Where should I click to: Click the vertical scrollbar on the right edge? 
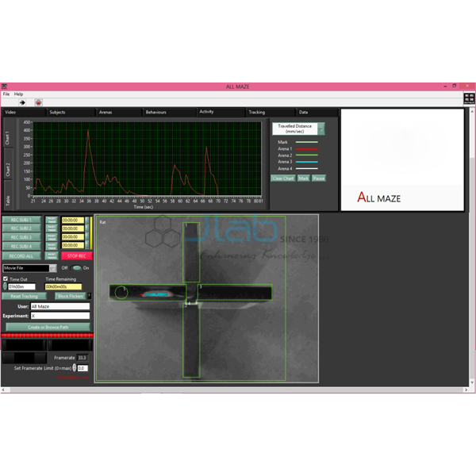(x=472, y=246)
